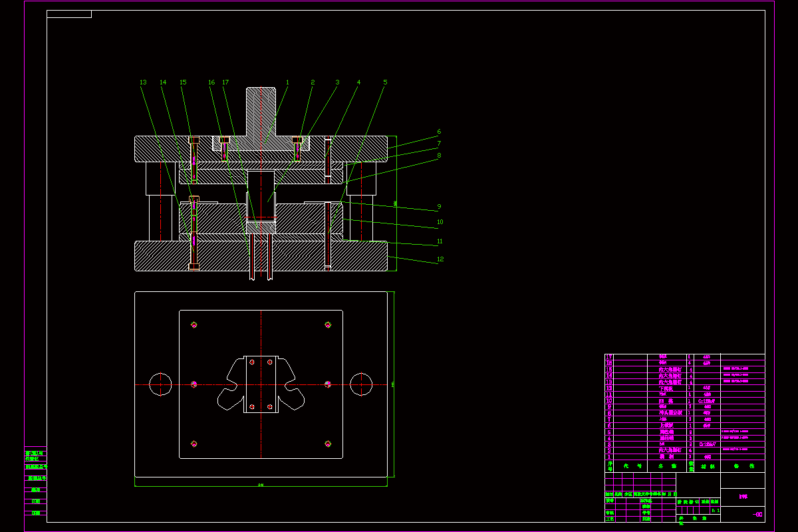Viewport: 798px width, 532px height.
Task: Click the -00 drawing number in the title block
Action: pyautogui.click(x=757, y=514)
